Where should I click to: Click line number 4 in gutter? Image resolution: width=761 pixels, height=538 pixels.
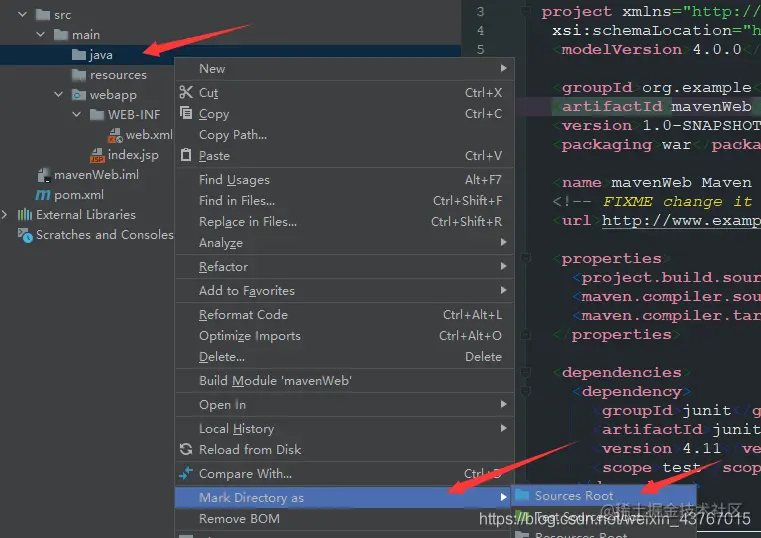tap(480, 30)
